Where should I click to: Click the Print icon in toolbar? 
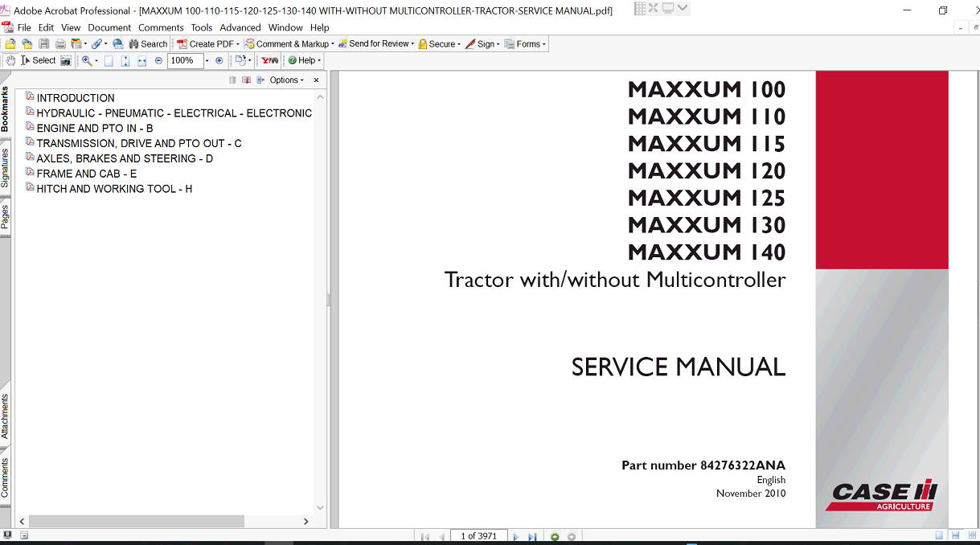60,44
